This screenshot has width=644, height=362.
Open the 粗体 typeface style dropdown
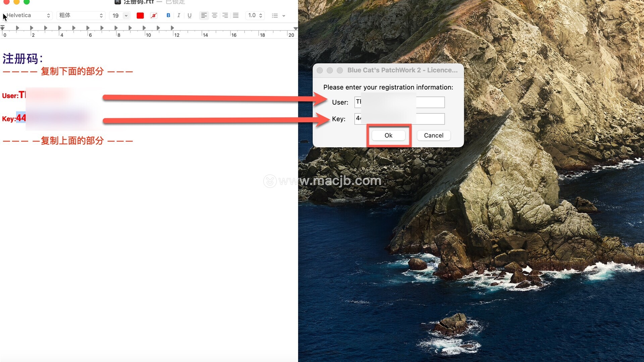point(81,15)
